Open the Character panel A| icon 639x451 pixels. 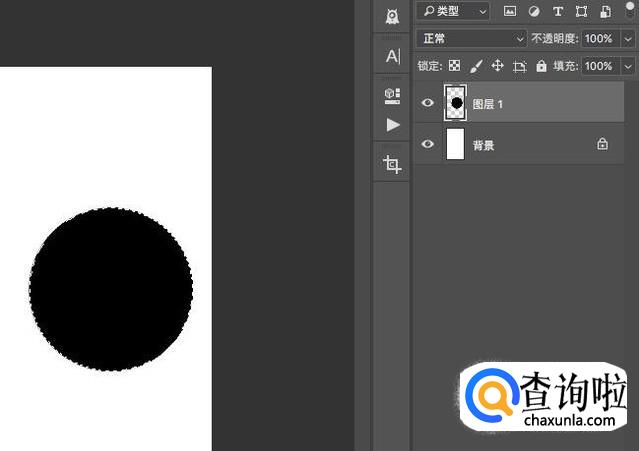tap(393, 56)
